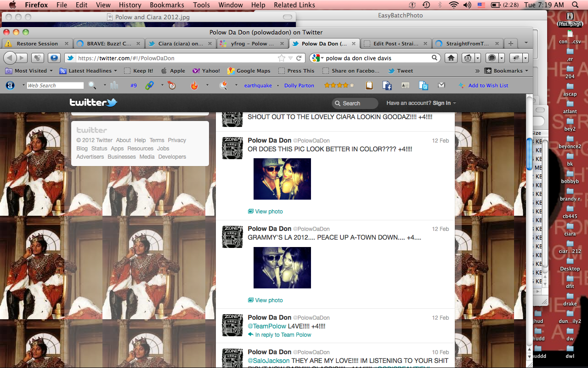Click the Twitter bird logo in the header
Image resolution: width=588 pixels, height=368 pixels.
[x=93, y=103]
